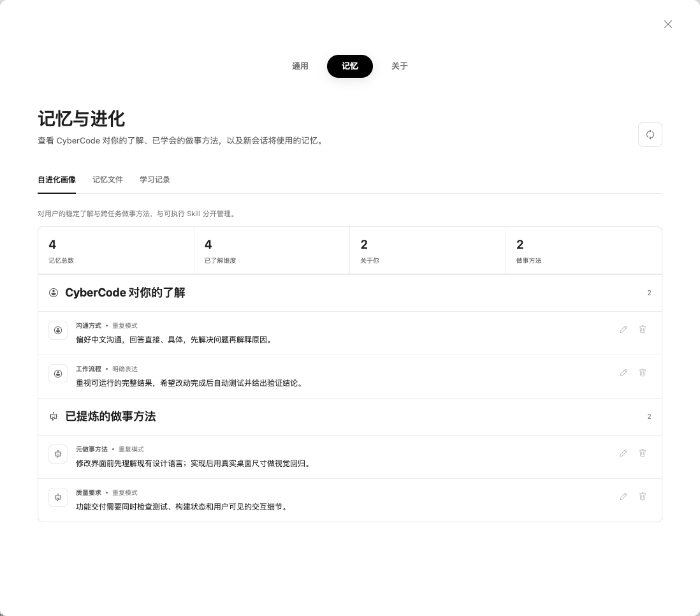Click the 明确表达 tag on 工作流程

tap(125, 369)
